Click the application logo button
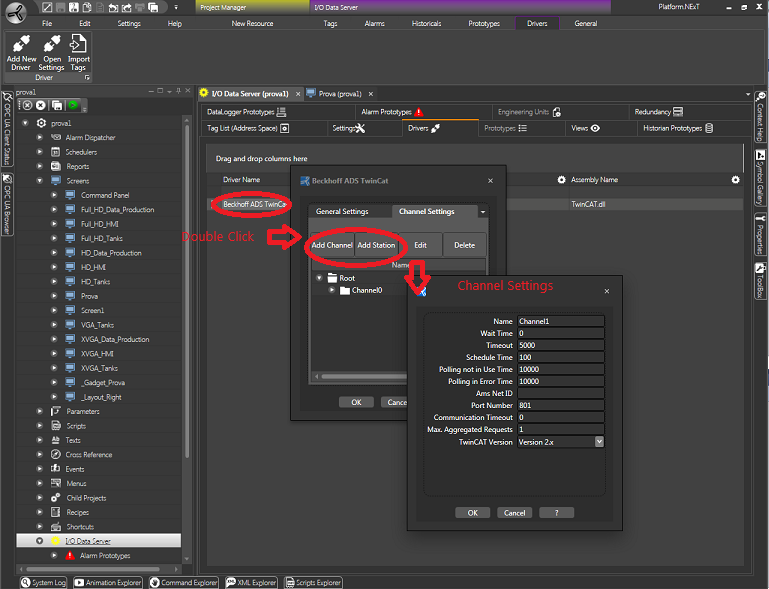Image resolution: width=769 pixels, height=589 pixels. point(15,13)
